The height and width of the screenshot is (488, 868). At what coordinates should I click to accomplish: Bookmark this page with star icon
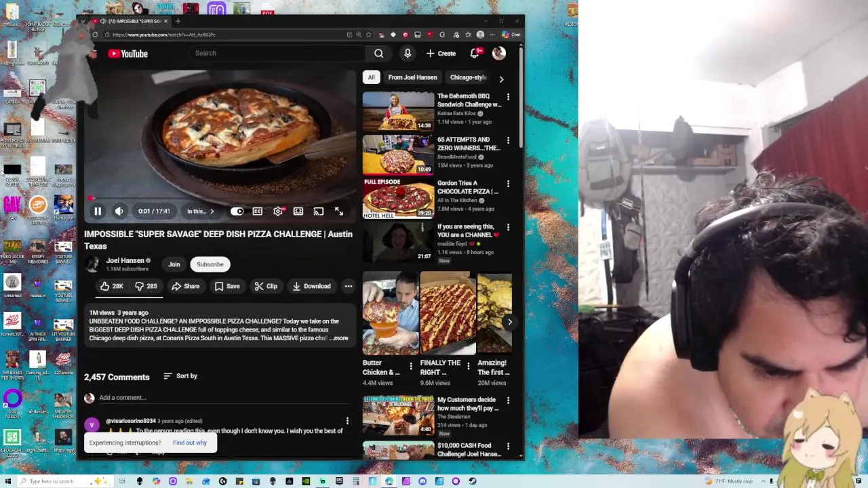tap(369, 35)
